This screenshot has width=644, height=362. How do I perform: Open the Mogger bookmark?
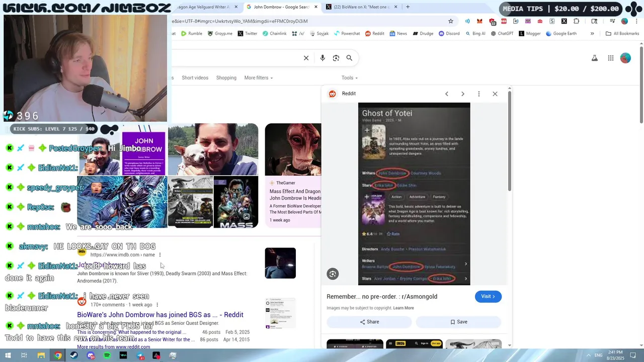tap(530, 34)
